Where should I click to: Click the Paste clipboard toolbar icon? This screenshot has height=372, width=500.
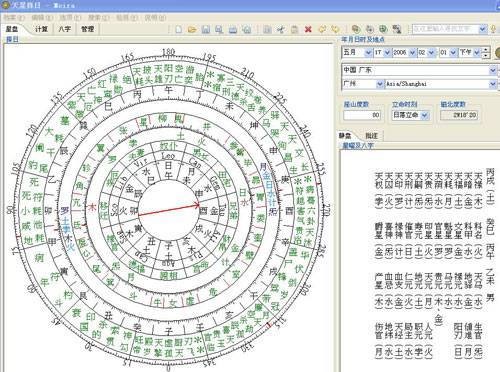[x=294, y=29]
